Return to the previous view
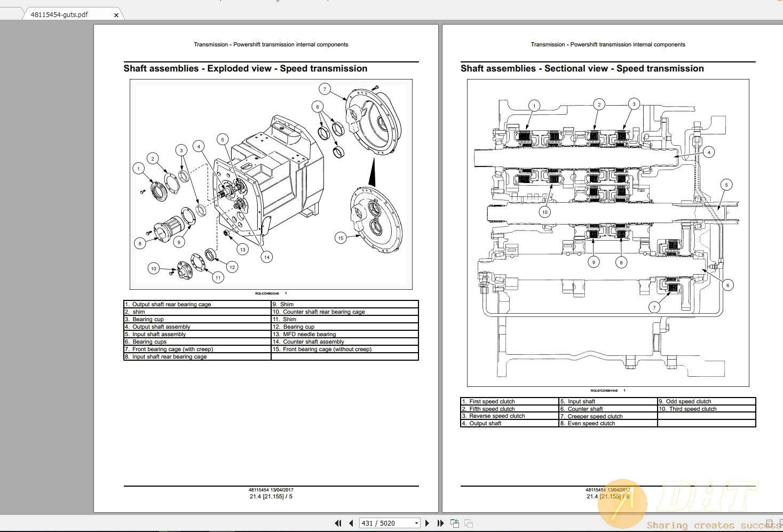The height and width of the screenshot is (532, 783). [454, 523]
